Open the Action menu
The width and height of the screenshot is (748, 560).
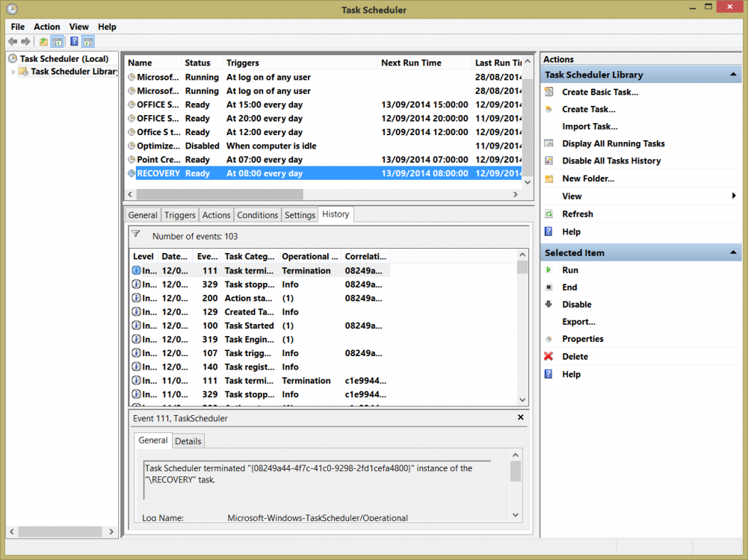point(47,27)
